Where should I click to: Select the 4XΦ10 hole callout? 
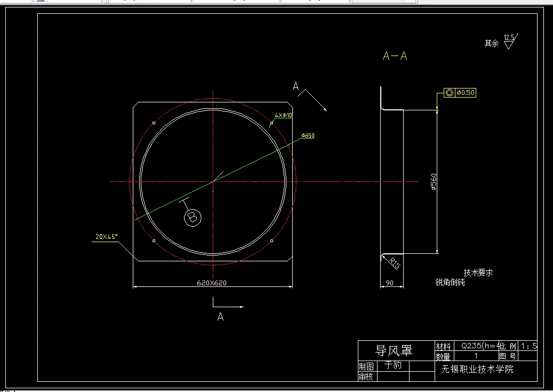point(284,115)
